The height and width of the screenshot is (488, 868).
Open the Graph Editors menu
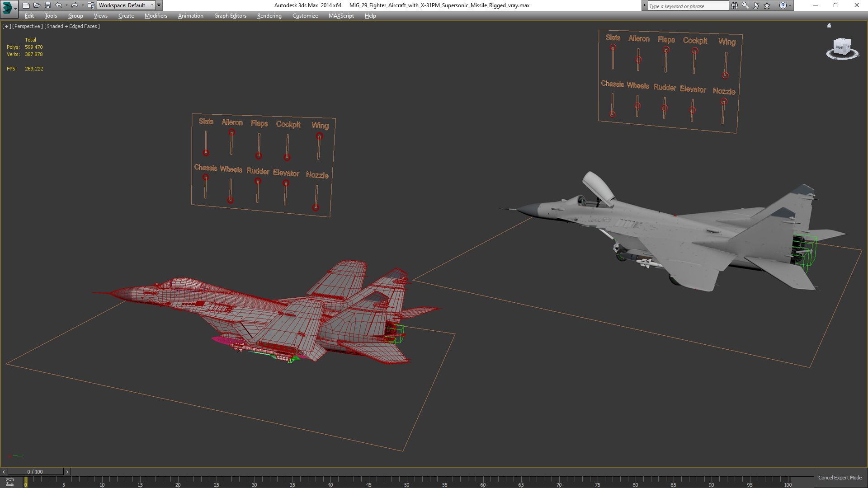tap(230, 16)
